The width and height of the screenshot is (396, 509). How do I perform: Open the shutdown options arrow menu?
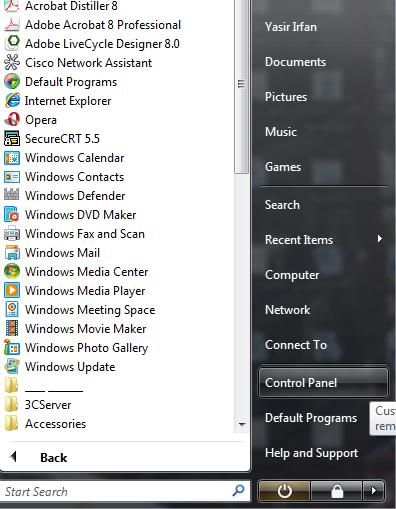click(374, 491)
